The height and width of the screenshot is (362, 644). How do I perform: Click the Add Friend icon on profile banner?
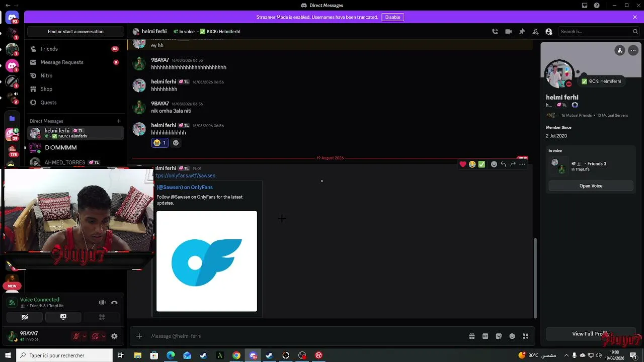click(620, 50)
